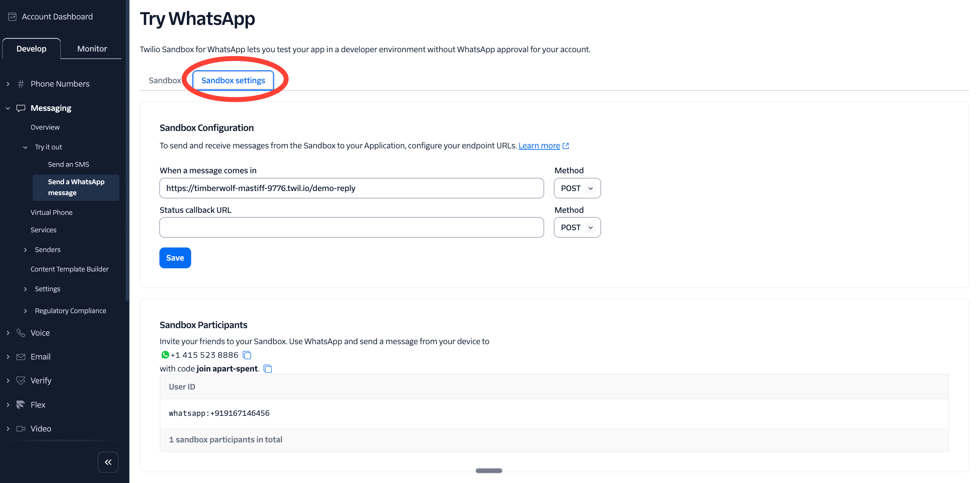The image size is (980, 483).
Task: Click the Account Dashboard icon
Action: pyautogui.click(x=12, y=17)
